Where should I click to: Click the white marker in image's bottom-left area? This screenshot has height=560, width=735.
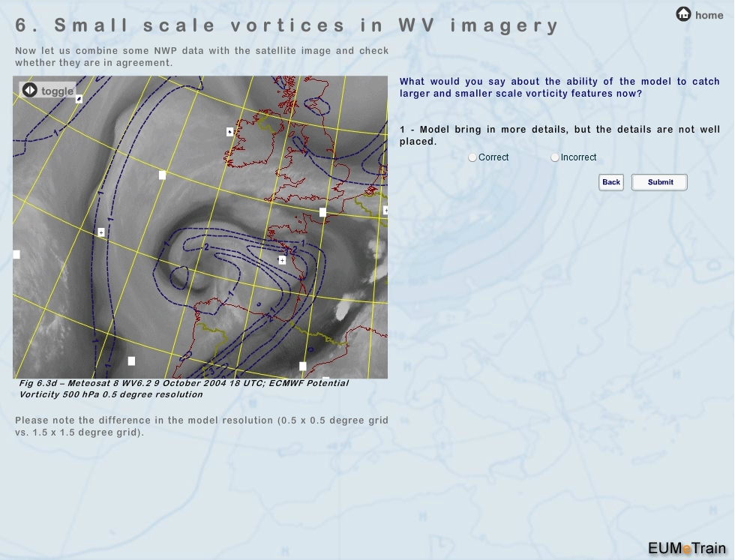pos(131,361)
